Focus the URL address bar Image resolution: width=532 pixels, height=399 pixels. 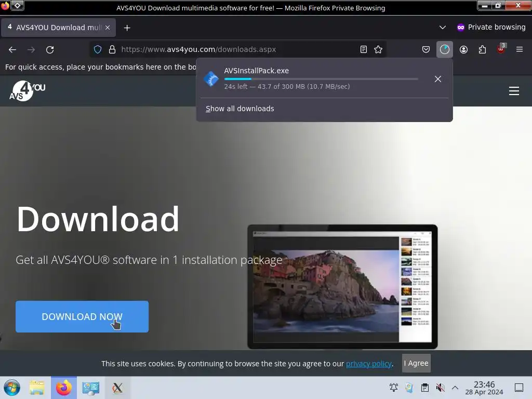(x=237, y=49)
